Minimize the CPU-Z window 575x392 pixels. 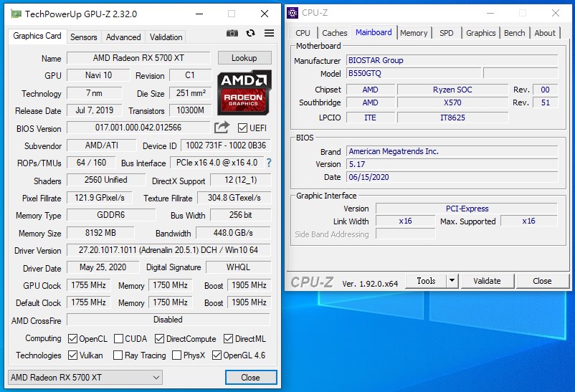click(490, 13)
